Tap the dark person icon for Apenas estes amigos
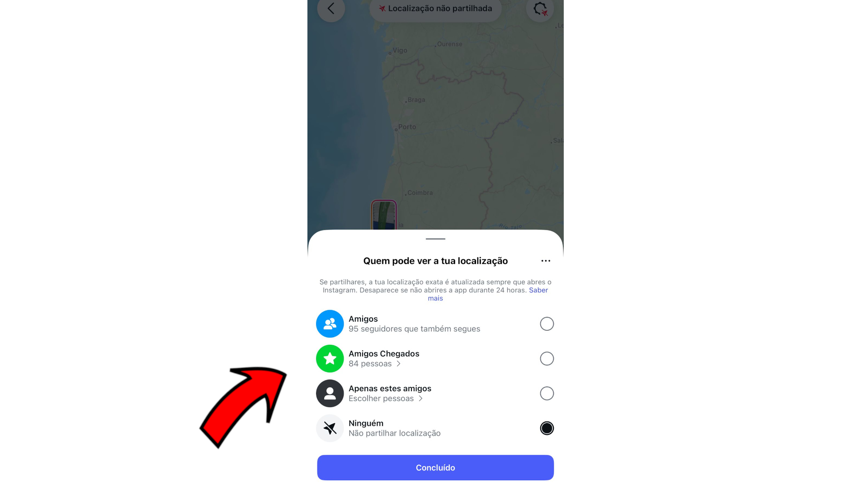 pyautogui.click(x=330, y=393)
